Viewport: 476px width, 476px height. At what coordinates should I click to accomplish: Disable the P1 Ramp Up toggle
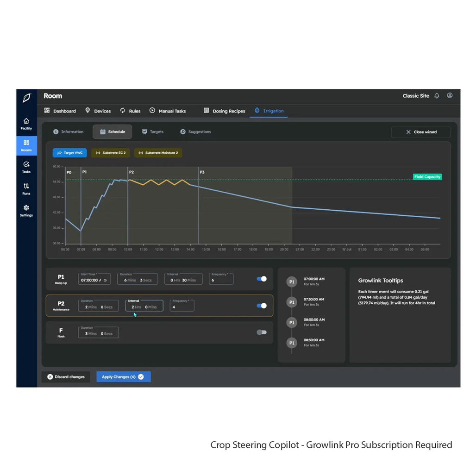tap(262, 279)
